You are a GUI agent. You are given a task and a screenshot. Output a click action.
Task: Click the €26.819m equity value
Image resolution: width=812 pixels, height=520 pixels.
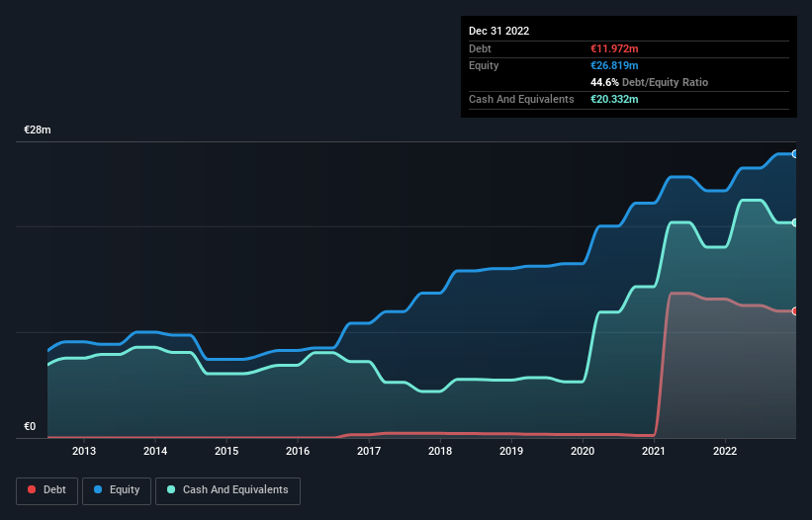pos(614,65)
